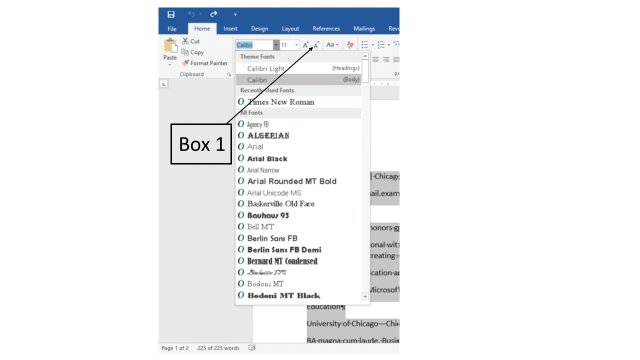Click the Cut button
This screenshot has height=360, width=640.
tap(191, 41)
